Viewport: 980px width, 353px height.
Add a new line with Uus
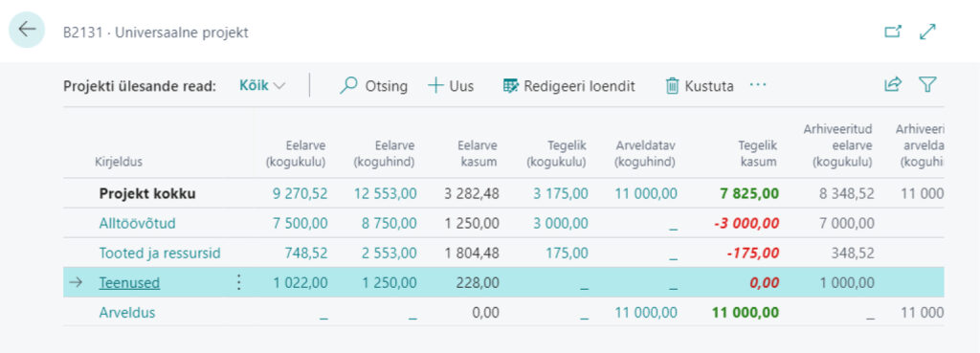[x=451, y=85]
